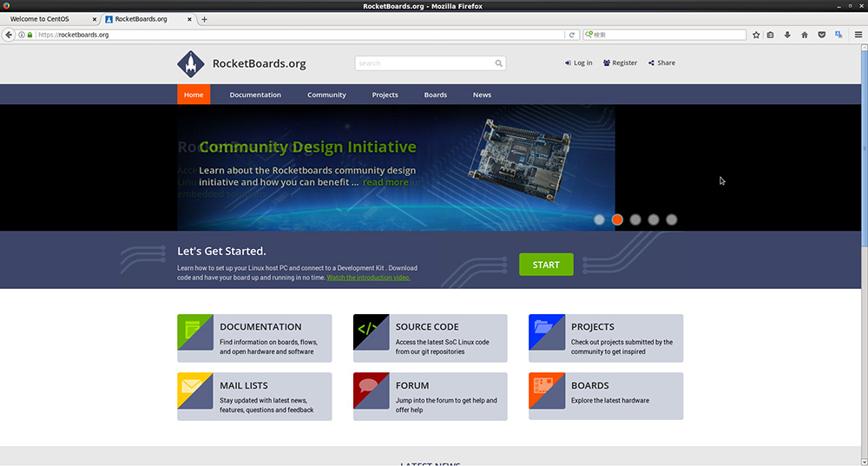Viewport: 868px width, 466px height.
Task: Click the green Documentation card icon
Action: tap(194, 332)
